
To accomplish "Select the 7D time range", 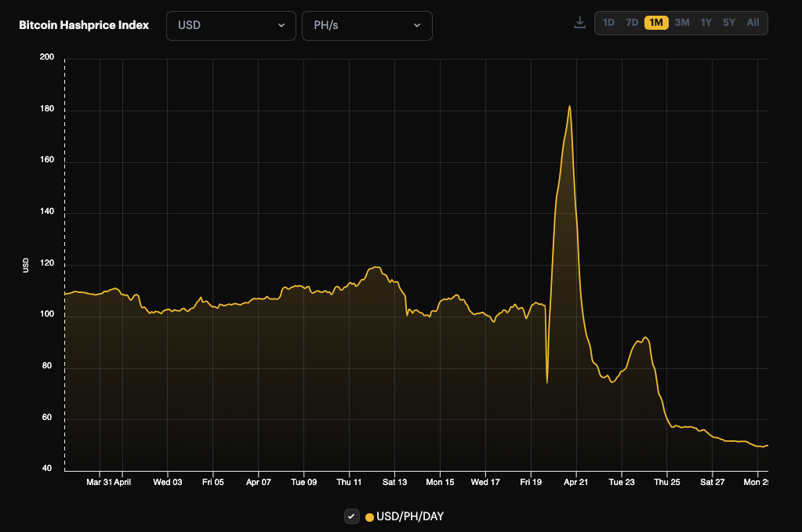I will coord(632,23).
